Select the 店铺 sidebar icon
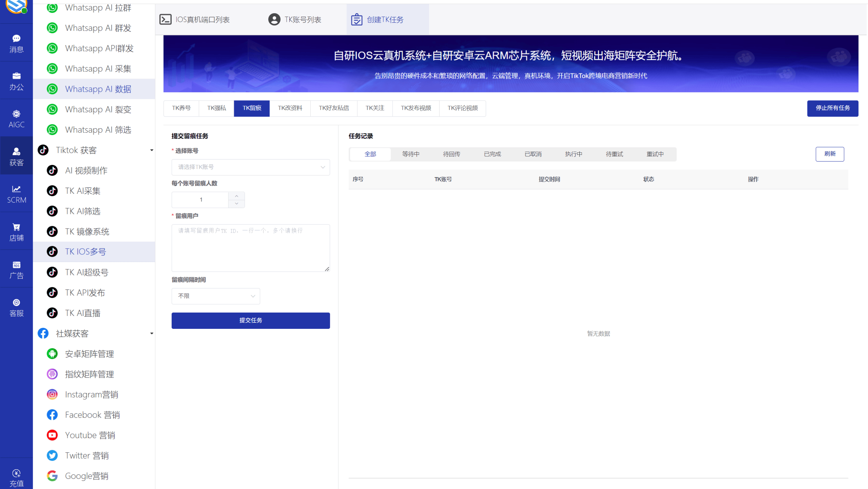Viewport: 868px width, 489px height. [16, 231]
